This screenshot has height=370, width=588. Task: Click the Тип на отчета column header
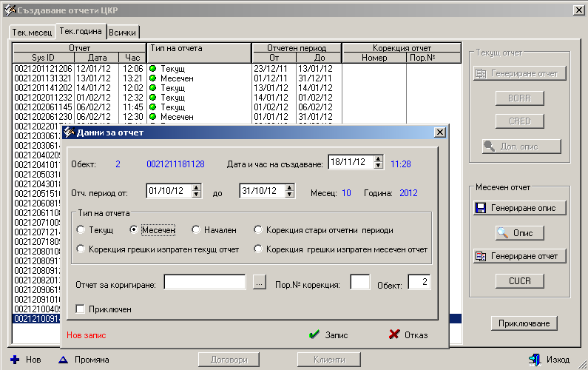pos(199,53)
